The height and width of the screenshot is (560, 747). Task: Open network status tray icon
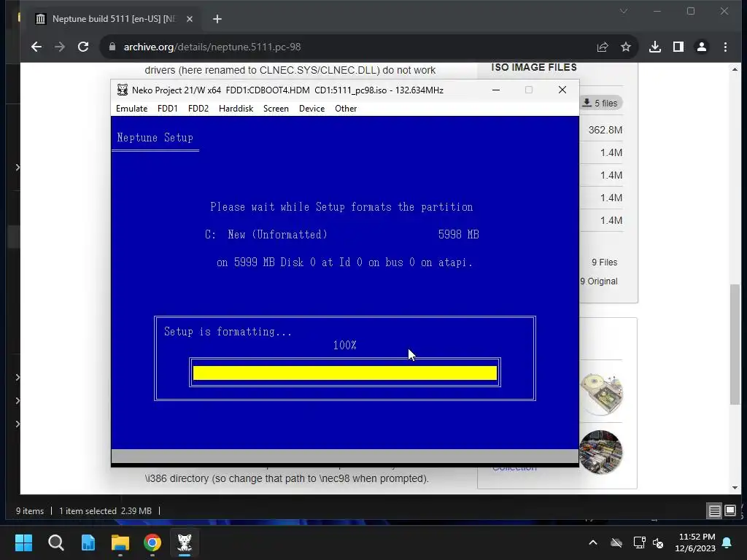[639, 542]
